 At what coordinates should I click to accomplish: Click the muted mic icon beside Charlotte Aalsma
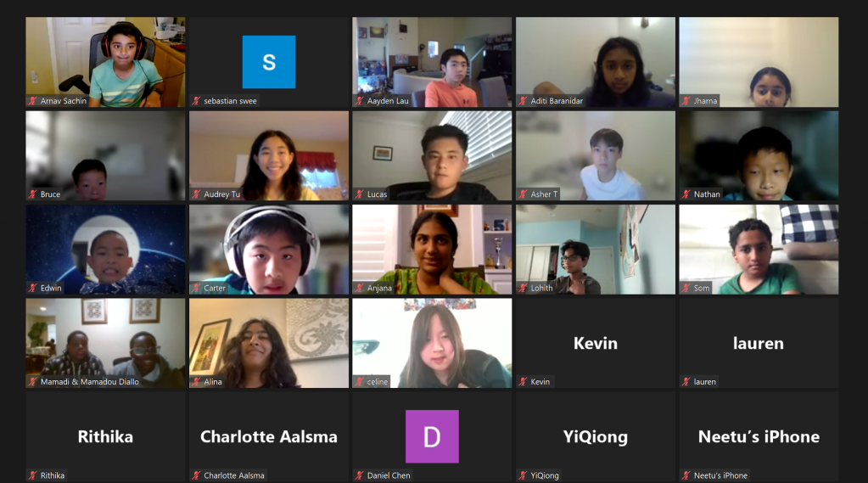(197, 475)
